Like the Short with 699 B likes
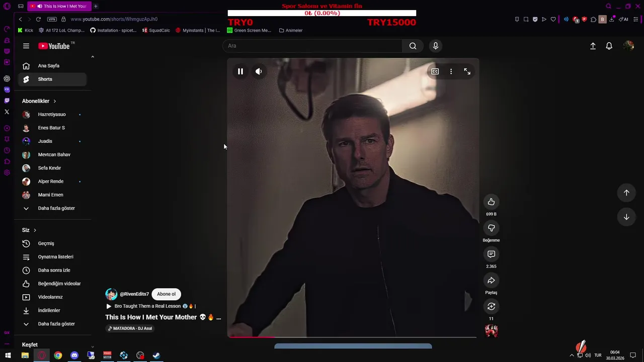This screenshot has height=362, width=644. tap(492, 202)
